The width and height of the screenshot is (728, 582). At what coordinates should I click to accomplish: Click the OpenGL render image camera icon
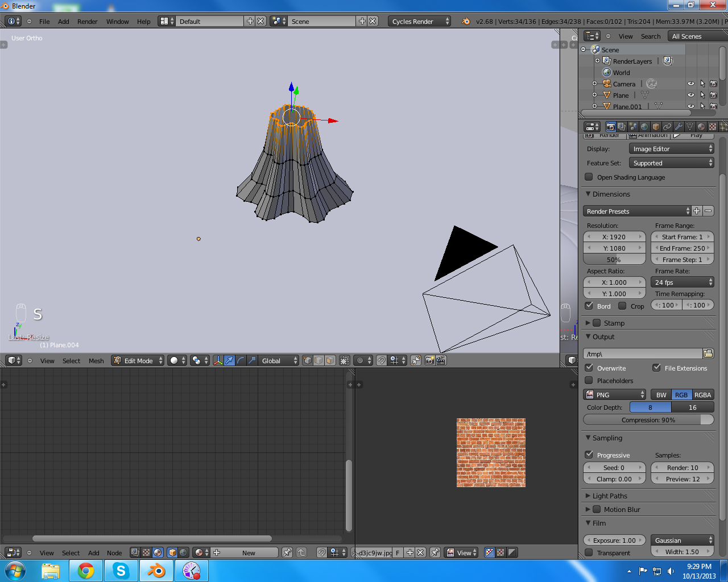coord(429,360)
